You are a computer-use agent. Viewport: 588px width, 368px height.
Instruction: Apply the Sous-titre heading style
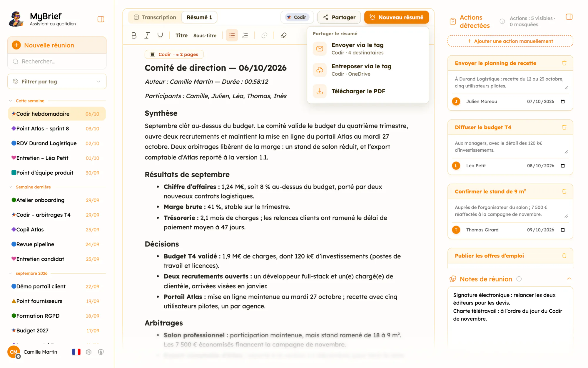(205, 35)
